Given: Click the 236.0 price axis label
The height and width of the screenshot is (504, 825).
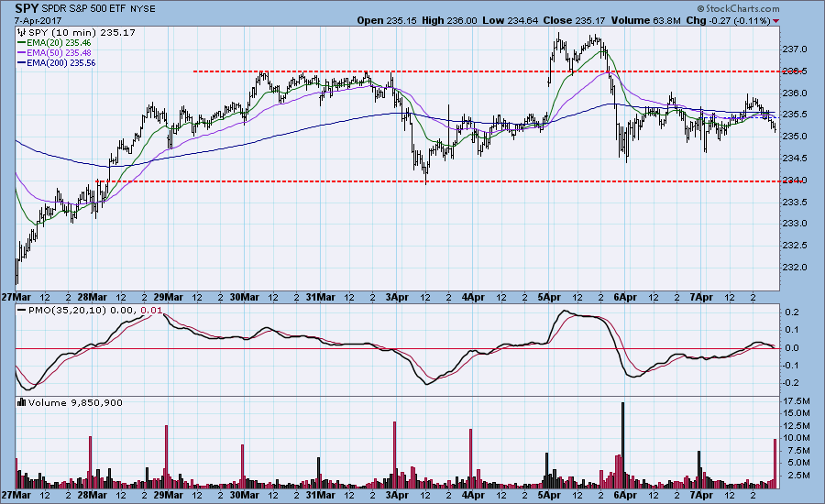Looking at the screenshot, I should [795, 93].
